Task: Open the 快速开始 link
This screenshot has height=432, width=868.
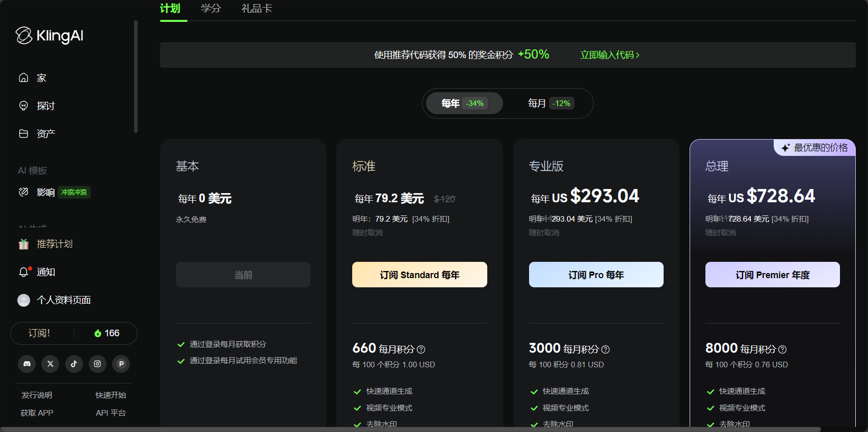Action: tap(111, 395)
